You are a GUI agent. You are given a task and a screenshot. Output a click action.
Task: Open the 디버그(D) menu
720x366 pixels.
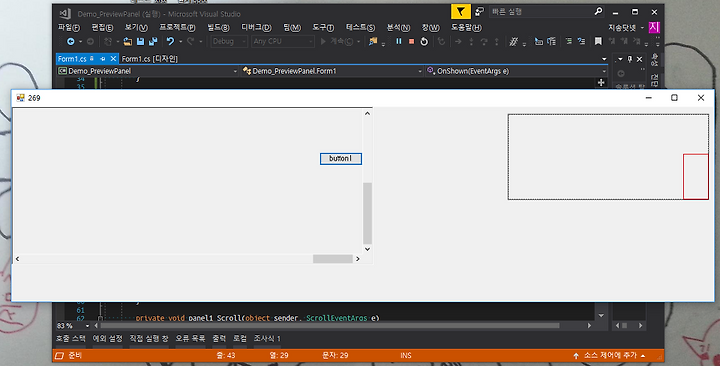click(256, 28)
